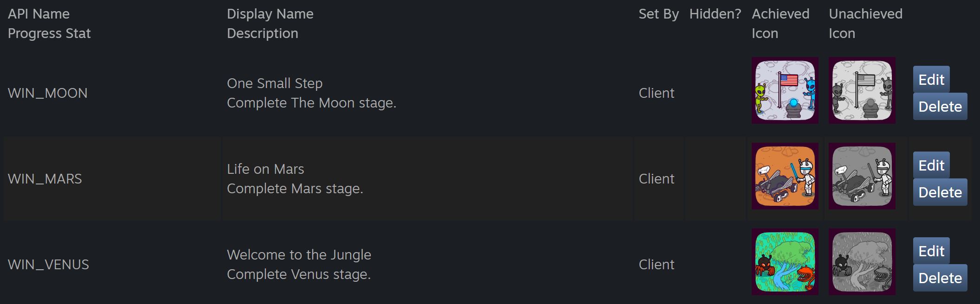Select the WIN_MARS API name text
Image resolution: width=980 pixels, height=304 pixels.
[x=45, y=179]
